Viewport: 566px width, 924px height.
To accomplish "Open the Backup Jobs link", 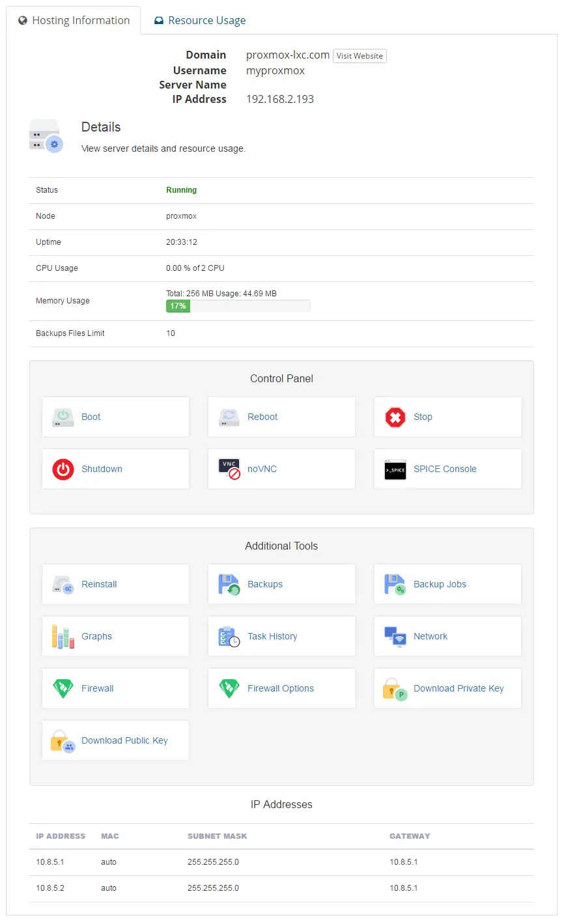I will [440, 584].
